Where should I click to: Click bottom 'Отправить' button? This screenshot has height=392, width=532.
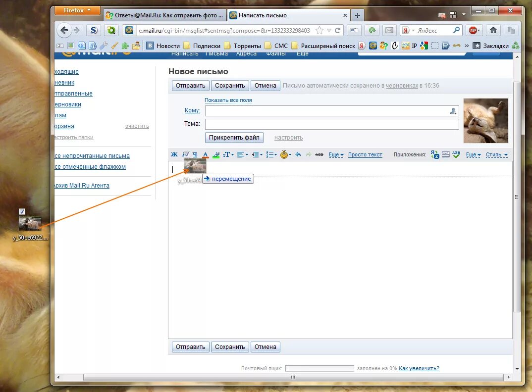pos(190,347)
